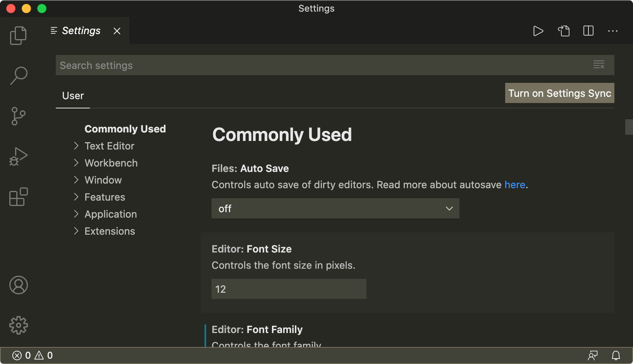Show notifications bell in status bar

[x=616, y=355]
